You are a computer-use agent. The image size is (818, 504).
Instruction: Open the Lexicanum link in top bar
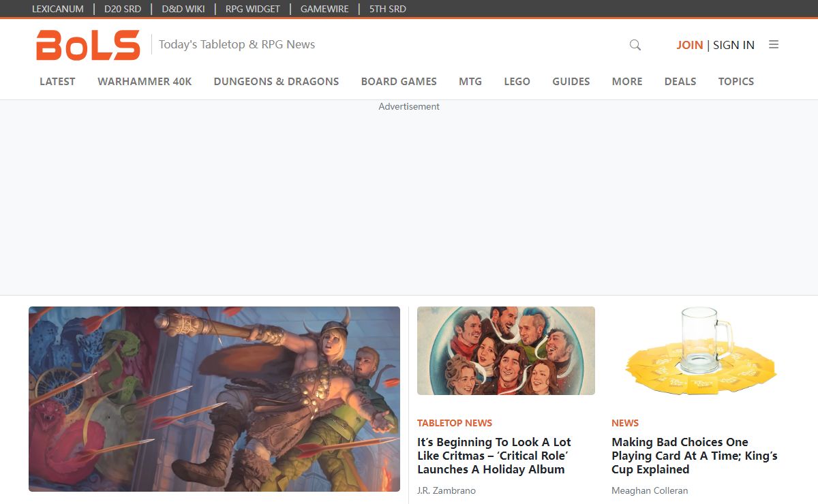point(58,9)
